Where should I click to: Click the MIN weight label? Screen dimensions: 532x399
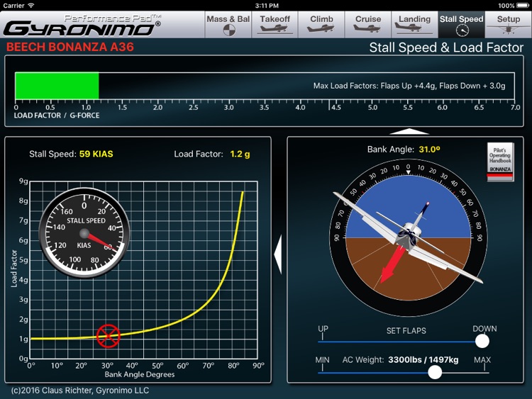pyautogui.click(x=322, y=360)
